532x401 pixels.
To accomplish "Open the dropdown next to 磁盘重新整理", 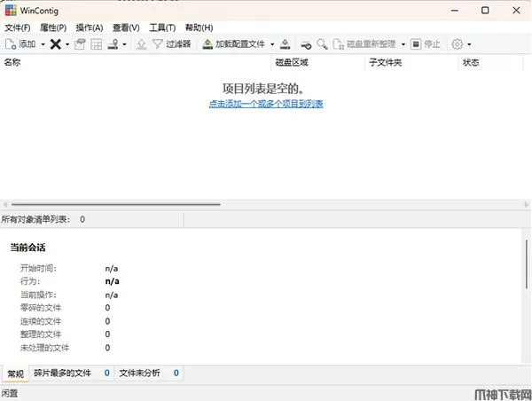I will click(403, 44).
